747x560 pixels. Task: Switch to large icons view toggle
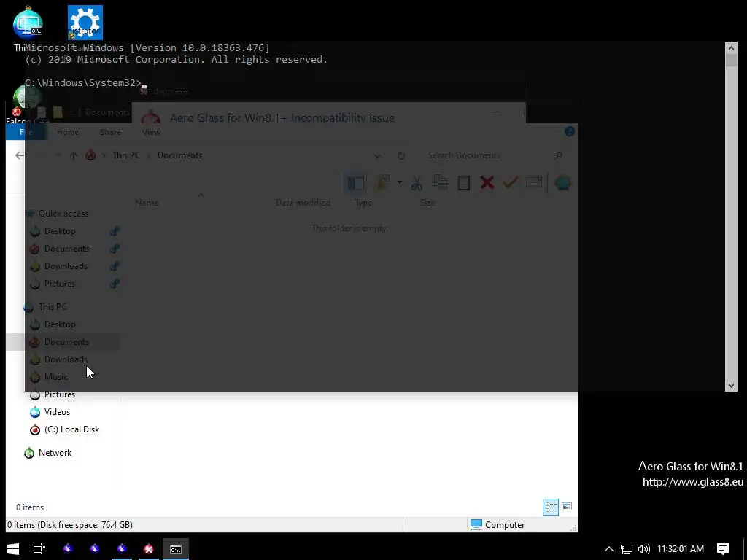pyautogui.click(x=567, y=507)
